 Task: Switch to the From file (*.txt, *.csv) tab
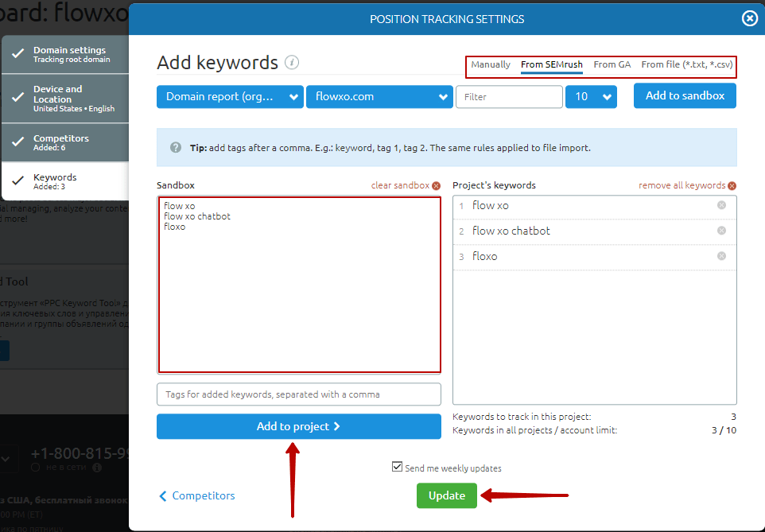pyautogui.click(x=687, y=64)
